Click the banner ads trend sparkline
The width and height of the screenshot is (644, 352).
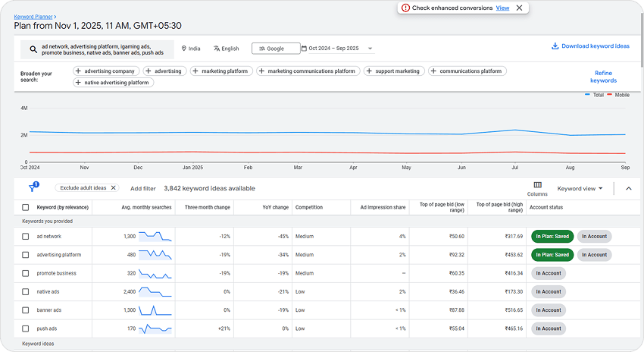point(155,310)
